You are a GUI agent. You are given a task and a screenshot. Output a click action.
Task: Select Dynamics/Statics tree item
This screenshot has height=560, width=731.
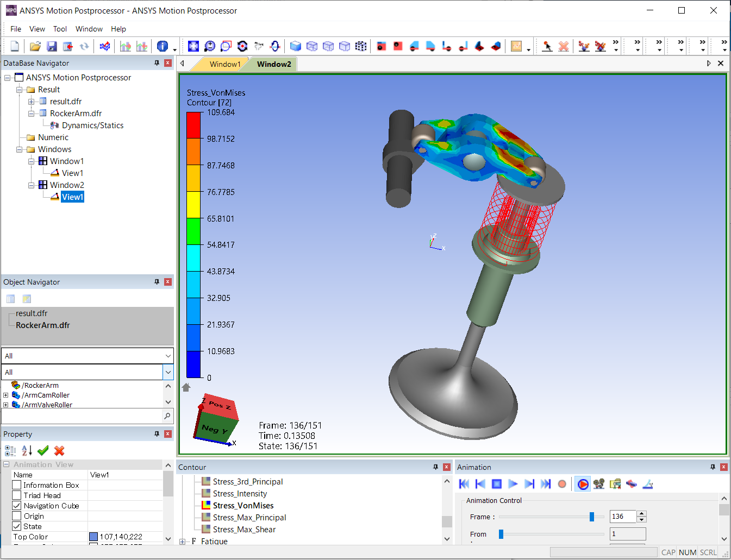pyautogui.click(x=92, y=125)
